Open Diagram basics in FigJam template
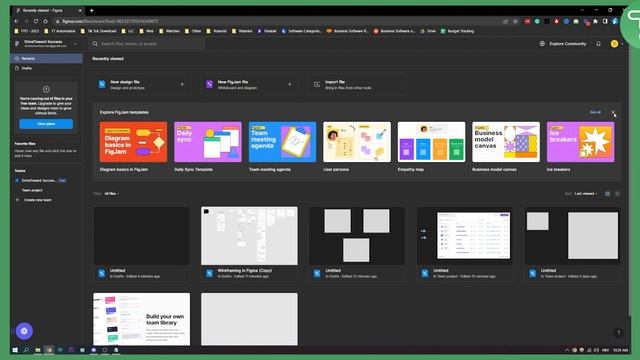This screenshot has width=640, height=360. coord(133,142)
